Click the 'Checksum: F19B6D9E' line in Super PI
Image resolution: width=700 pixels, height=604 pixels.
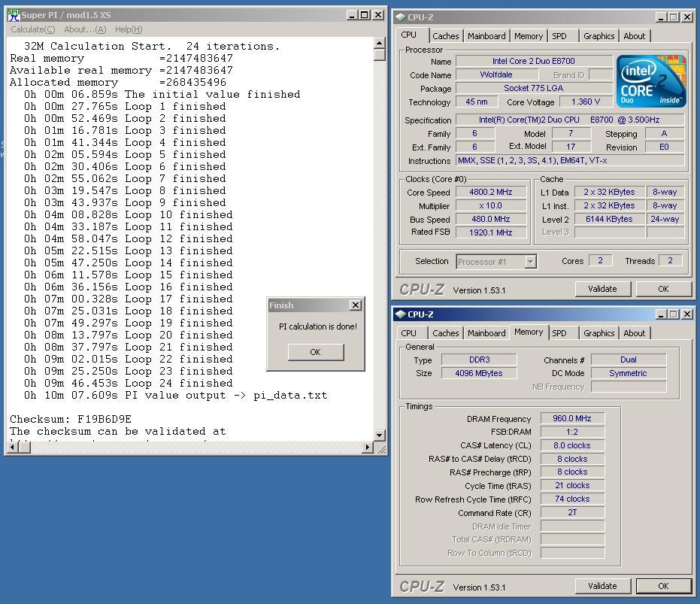pyautogui.click(x=71, y=420)
